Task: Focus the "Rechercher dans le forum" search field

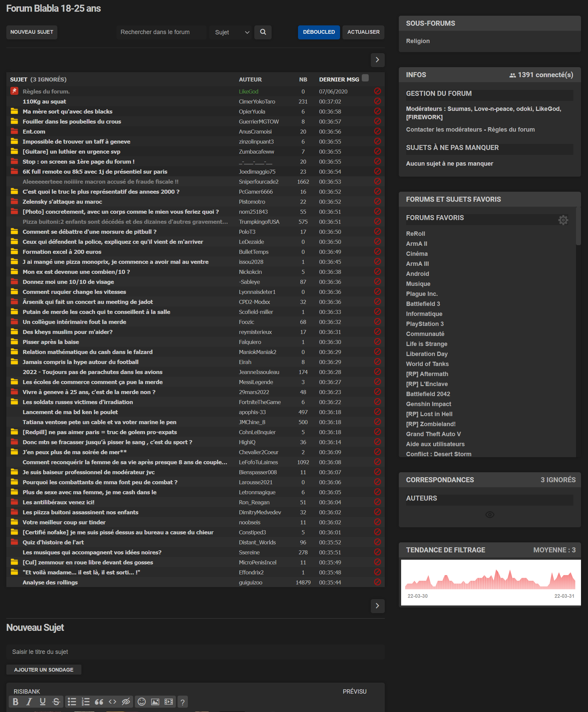Action: pos(162,32)
